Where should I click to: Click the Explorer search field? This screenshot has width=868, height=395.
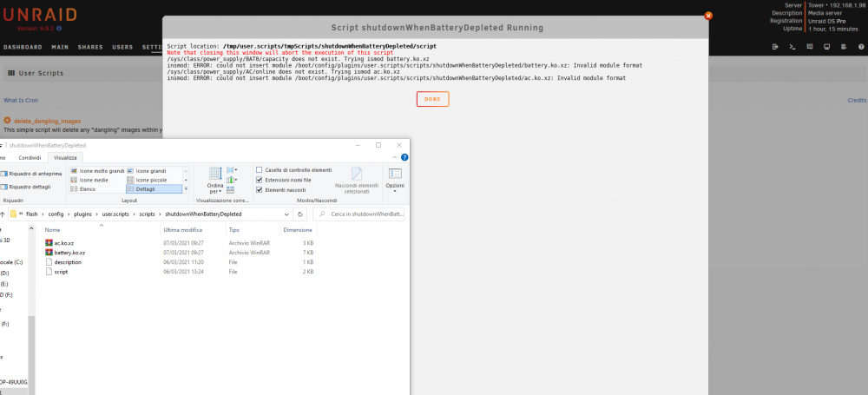(x=358, y=214)
